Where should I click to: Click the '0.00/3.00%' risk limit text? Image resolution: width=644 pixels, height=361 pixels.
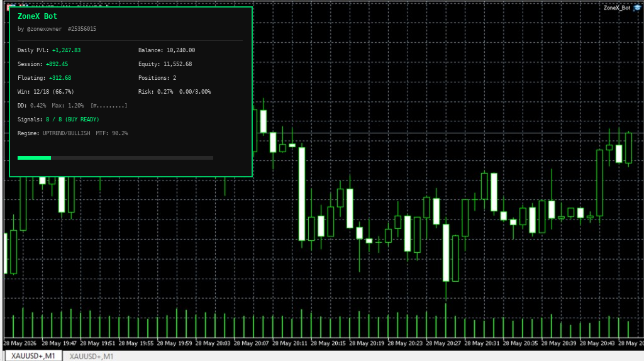click(195, 92)
